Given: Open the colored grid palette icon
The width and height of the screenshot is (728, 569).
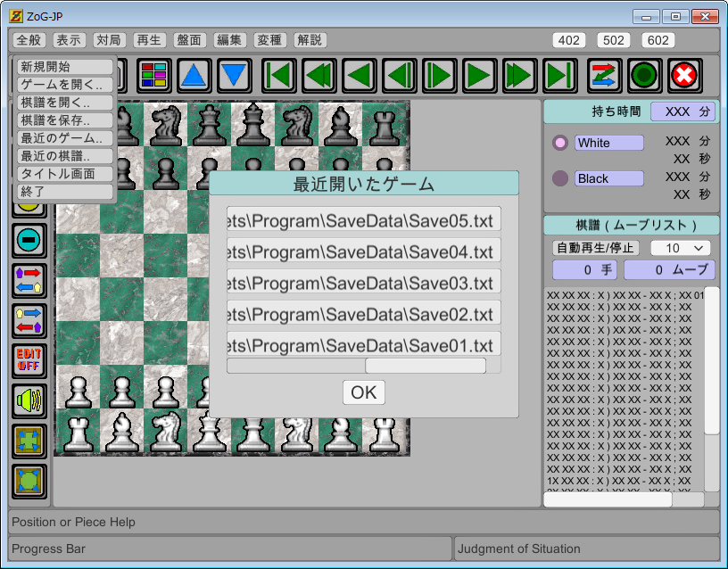Looking at the screenshot, I should tap(154, 76).
